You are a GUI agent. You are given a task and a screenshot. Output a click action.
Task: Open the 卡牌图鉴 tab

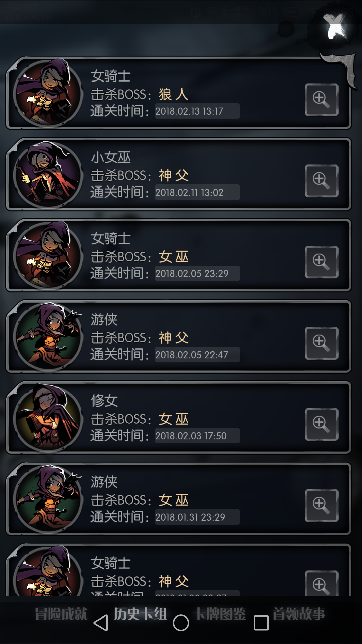tap(220, 614)
